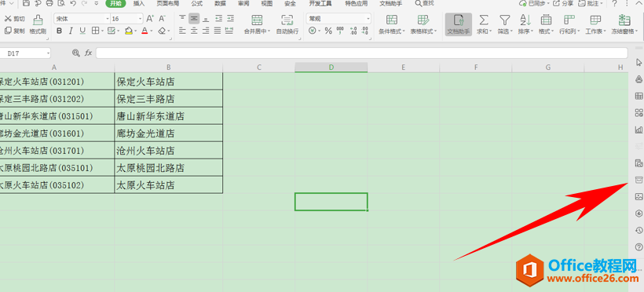The image size is (644, 292).
Task: Apply thousands separator number format
Action: [340, 31]
